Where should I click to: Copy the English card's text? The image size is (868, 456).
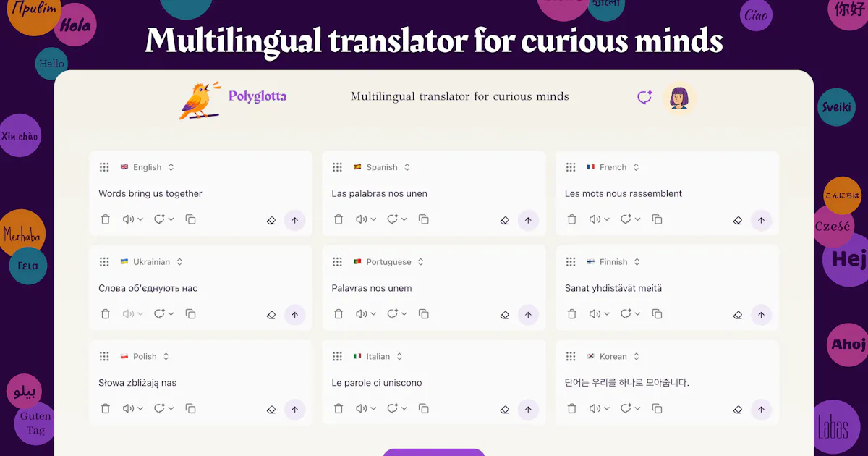tap(190, 219)
